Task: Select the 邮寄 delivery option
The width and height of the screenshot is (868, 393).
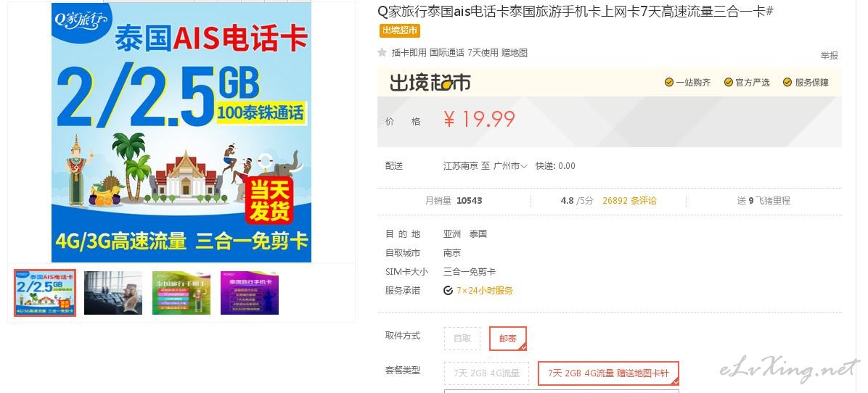Action: (507, 339)
